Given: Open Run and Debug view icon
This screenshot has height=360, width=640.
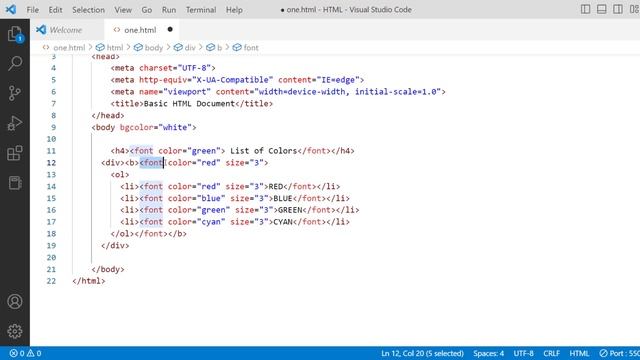Looking at the screenshot, I should (15, 123).
